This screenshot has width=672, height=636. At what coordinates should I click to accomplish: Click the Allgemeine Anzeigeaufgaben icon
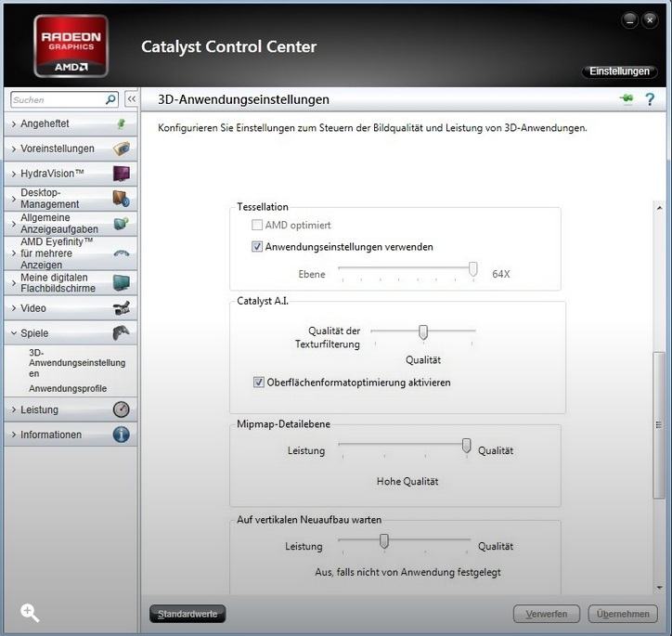pyautogui.click(x=122, y=223)
